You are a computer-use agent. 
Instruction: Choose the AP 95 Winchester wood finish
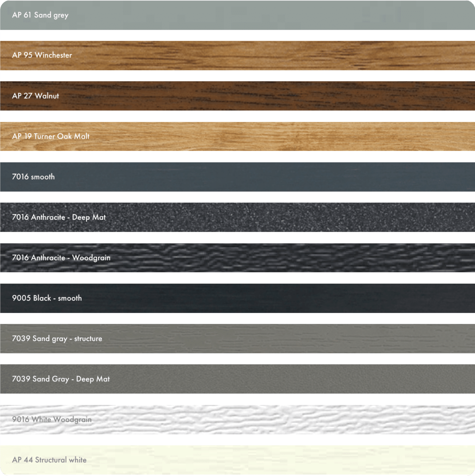(238, 55)
